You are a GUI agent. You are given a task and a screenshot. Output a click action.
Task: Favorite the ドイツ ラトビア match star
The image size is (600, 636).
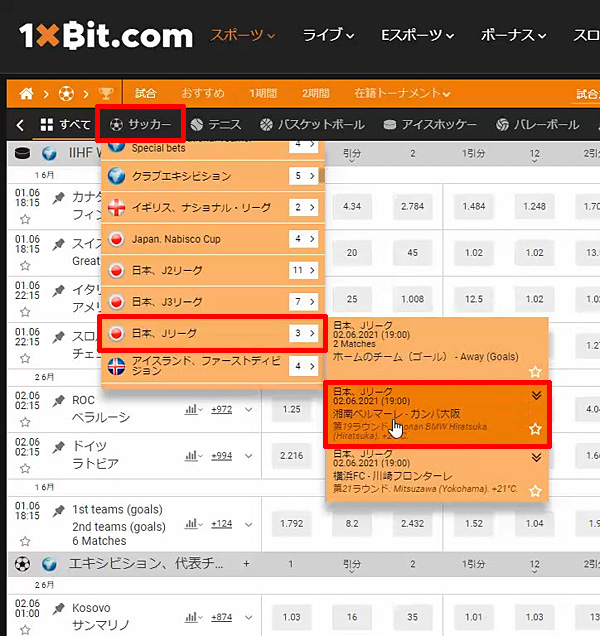click(25, 469)
